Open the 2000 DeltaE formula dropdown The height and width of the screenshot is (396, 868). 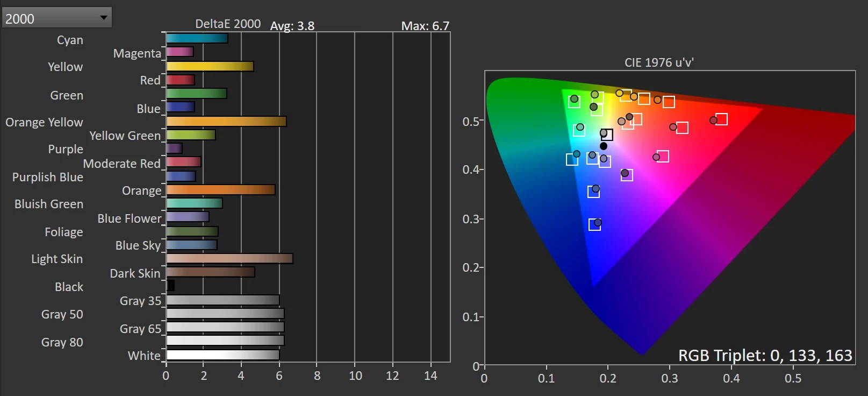[x=56, y=18]
